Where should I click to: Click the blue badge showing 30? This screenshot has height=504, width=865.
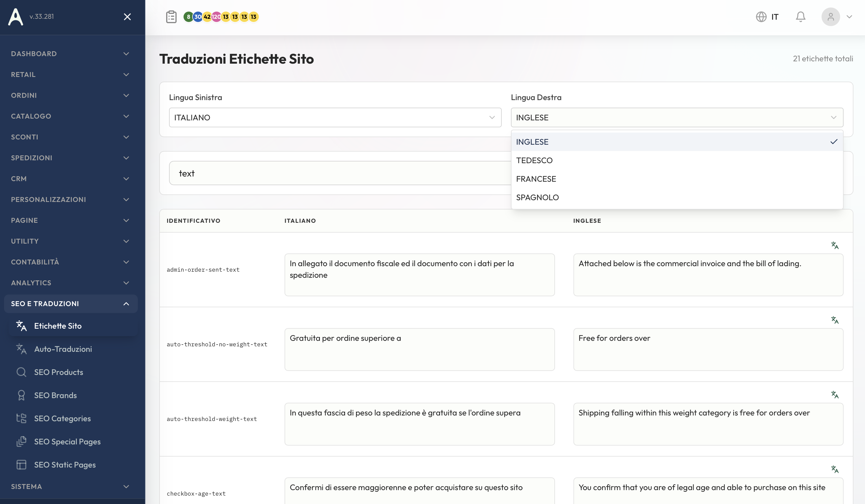pos(198,16)
